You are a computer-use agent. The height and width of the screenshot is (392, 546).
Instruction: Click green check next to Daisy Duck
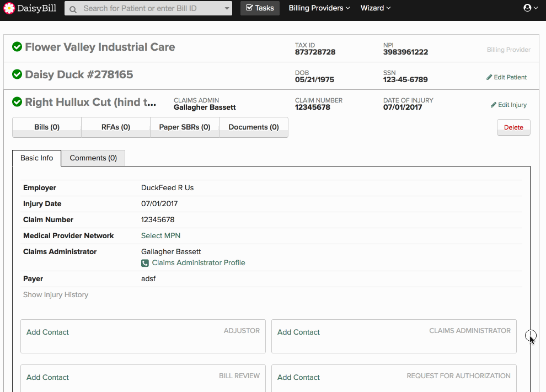17,74
